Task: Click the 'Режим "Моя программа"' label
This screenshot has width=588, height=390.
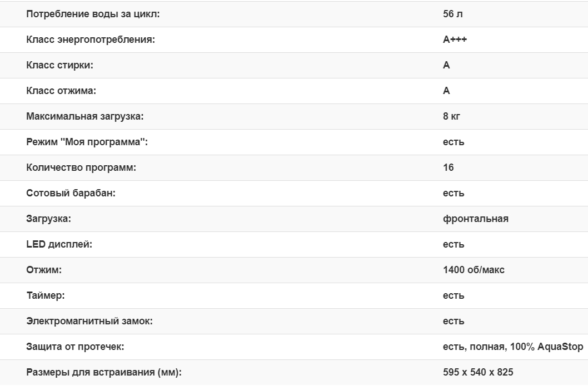Action: click(87, 142)
